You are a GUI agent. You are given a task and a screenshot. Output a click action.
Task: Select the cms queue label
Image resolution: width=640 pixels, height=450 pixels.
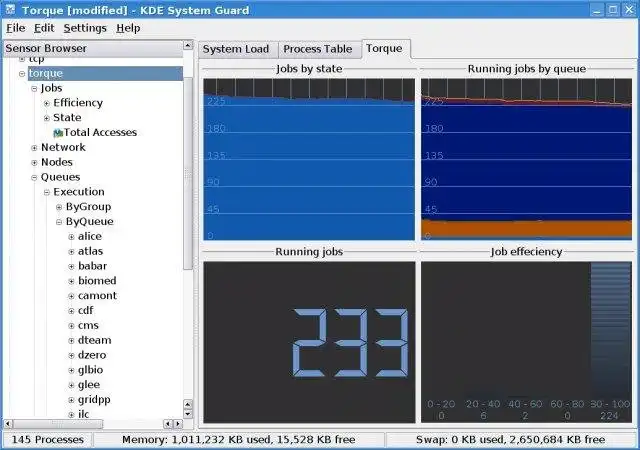[x=88, y=325]
